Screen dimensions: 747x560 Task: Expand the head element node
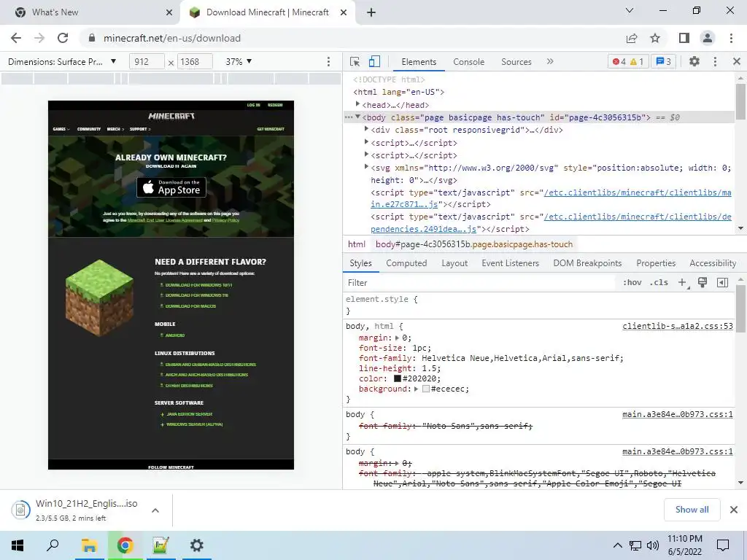pos(357,104)
